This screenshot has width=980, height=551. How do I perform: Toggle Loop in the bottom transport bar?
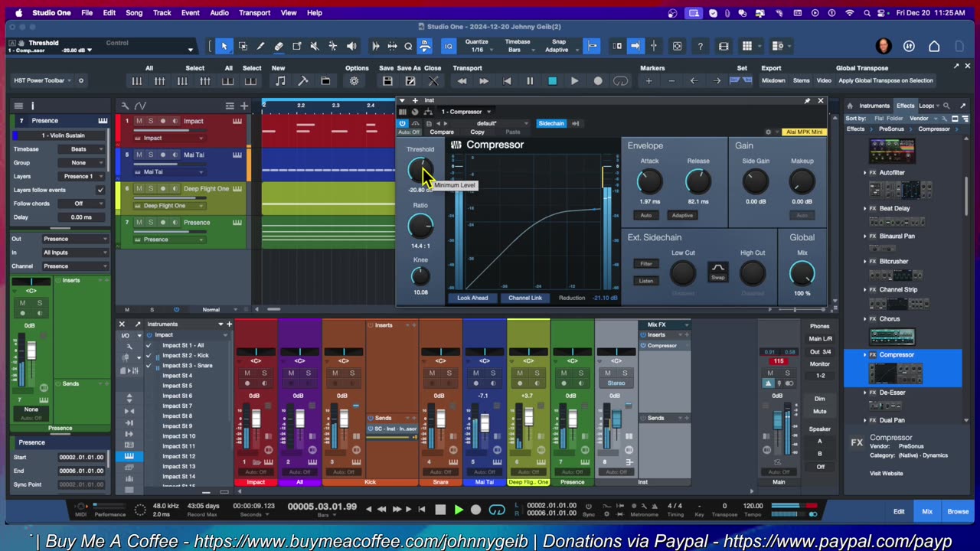coord(496,510)
